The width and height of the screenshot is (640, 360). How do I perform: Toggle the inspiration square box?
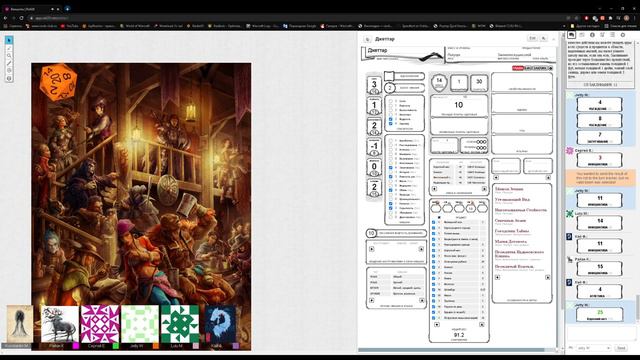[389, 76]
